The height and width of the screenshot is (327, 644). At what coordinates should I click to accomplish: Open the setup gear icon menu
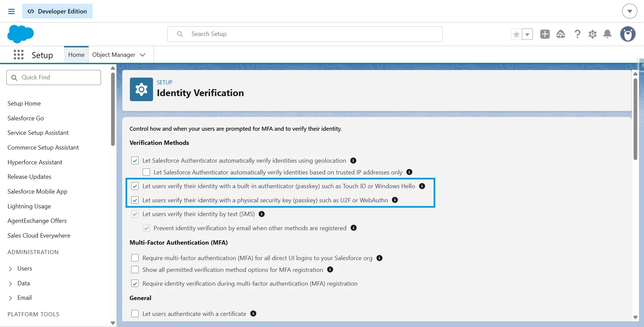[x=593, y=34]
